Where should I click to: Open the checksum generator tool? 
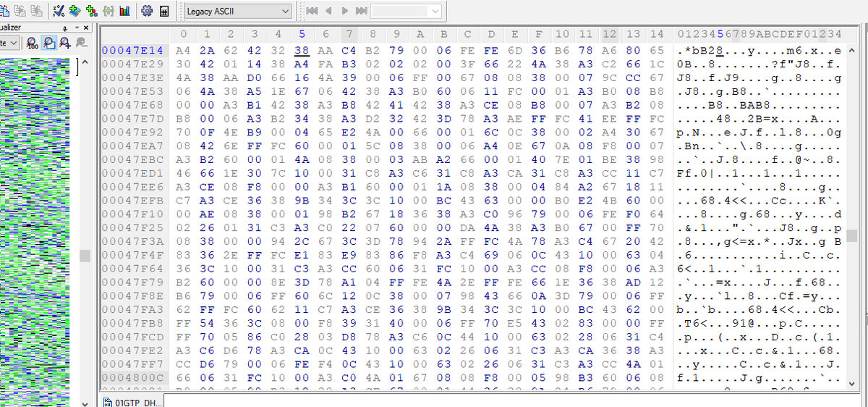pos(60,11)
